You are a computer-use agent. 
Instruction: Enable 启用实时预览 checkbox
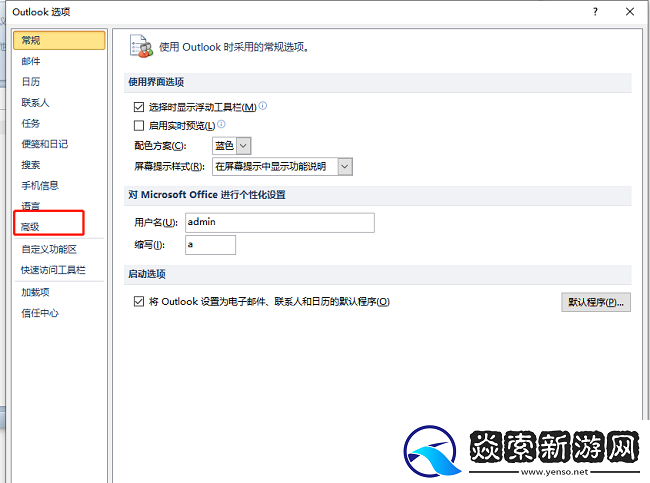139,125
